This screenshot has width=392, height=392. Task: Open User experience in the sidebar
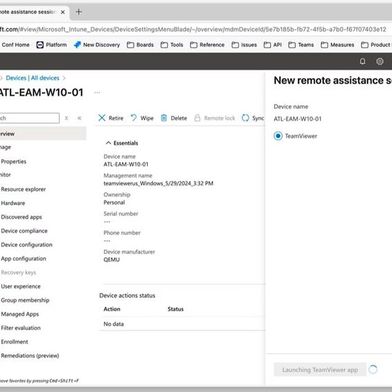click(x=21, y=286)
